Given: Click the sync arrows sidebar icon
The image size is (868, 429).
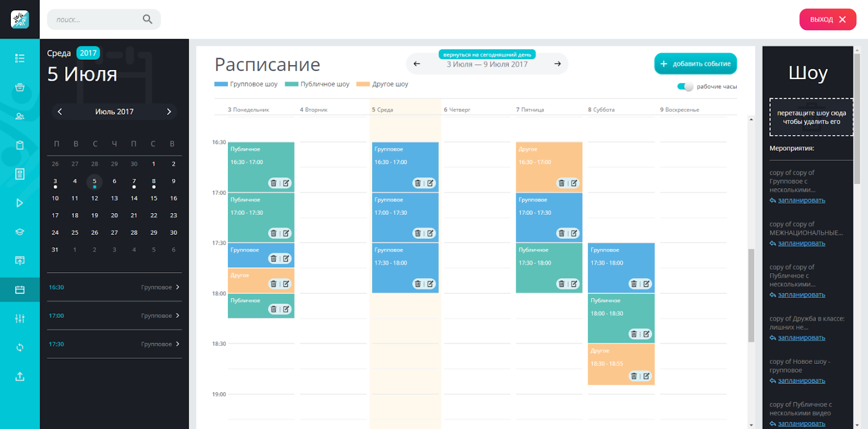Looking at the screenshot, I should tap(20, 347).
